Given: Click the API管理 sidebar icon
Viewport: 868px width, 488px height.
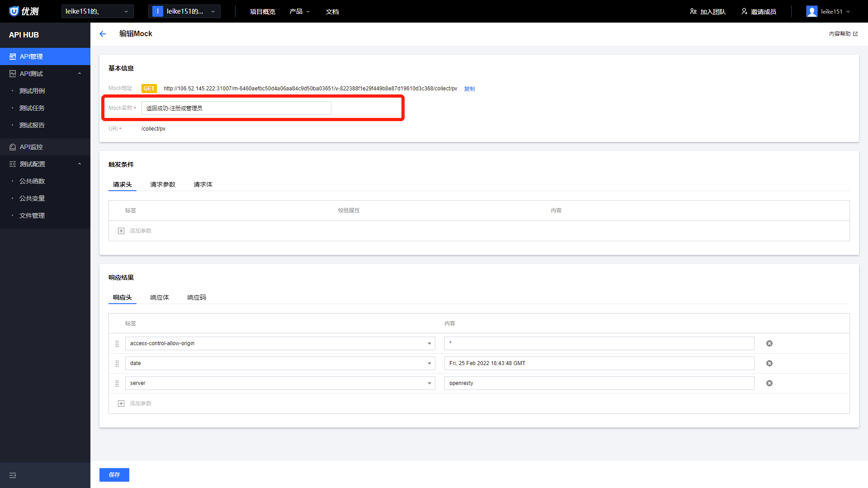Looking at the screenshot, I should click(13, 56).
